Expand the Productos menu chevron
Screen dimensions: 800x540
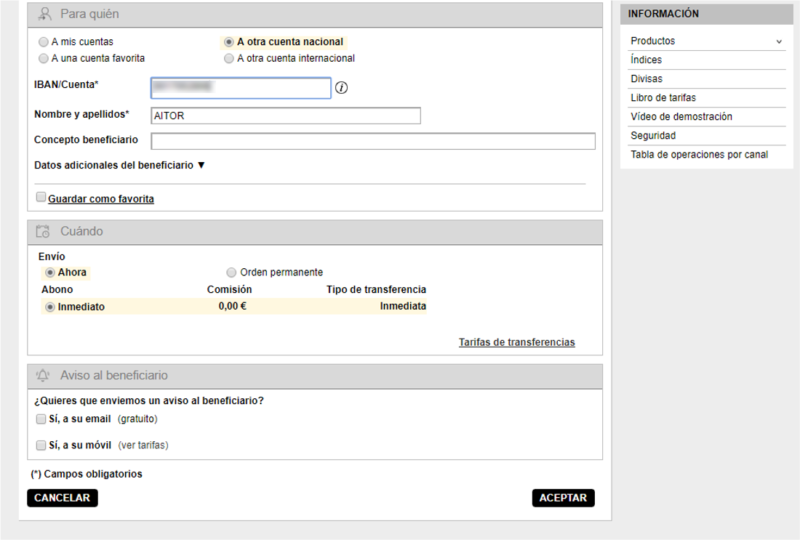[x=778, y=42]
